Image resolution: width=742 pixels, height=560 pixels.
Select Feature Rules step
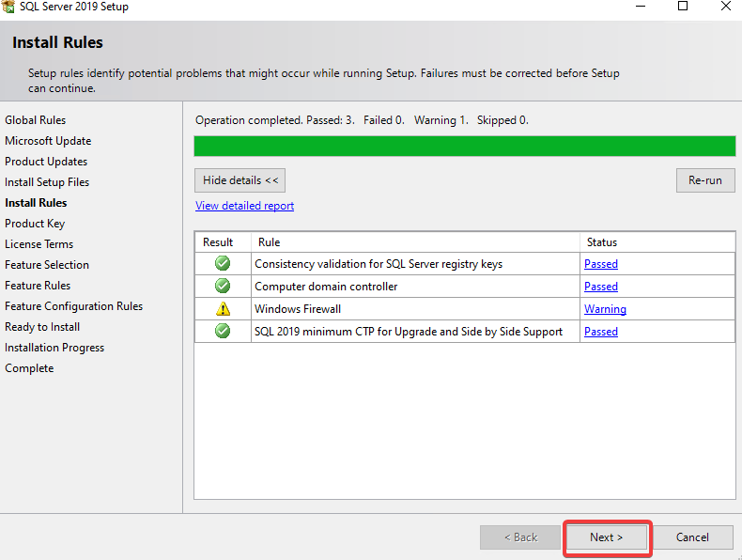click(x=38, y=286)
